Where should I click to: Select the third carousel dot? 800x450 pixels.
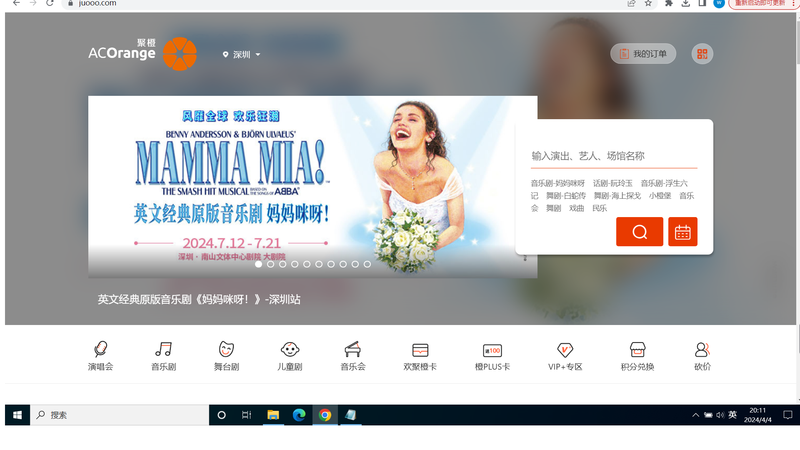[x=283, y=264]
